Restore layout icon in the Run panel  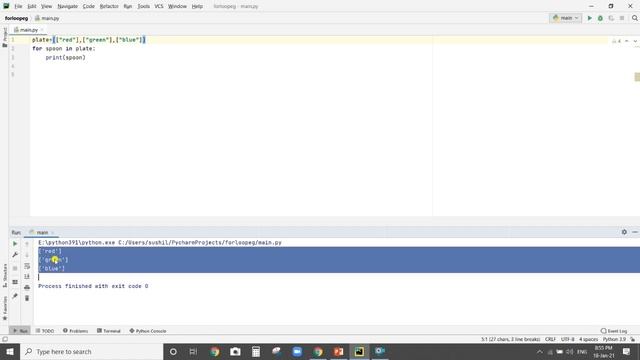15,282
